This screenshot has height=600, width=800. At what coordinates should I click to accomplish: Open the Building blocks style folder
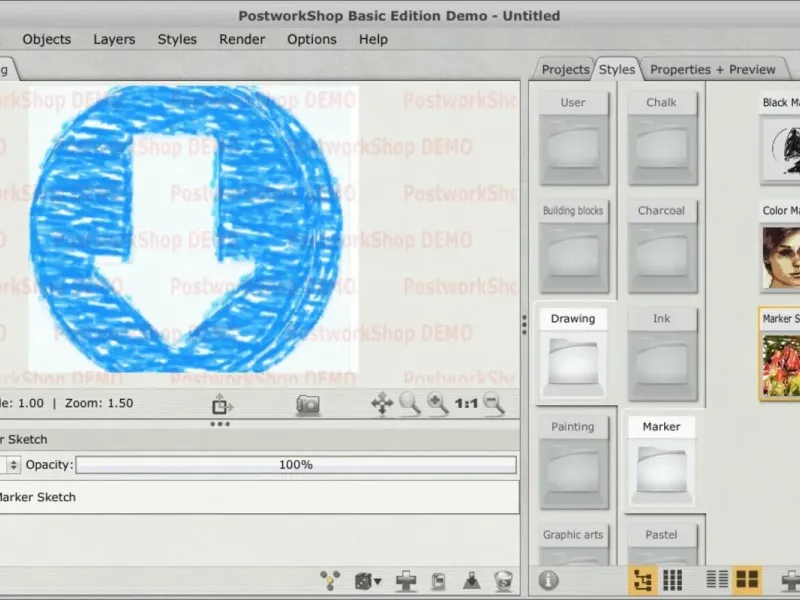click(573, 247)
